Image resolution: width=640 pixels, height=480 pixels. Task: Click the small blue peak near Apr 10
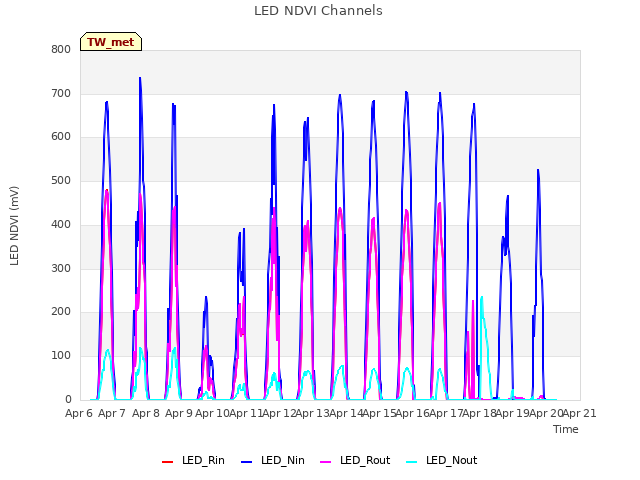pyautogui.click(x=206, y=297)
